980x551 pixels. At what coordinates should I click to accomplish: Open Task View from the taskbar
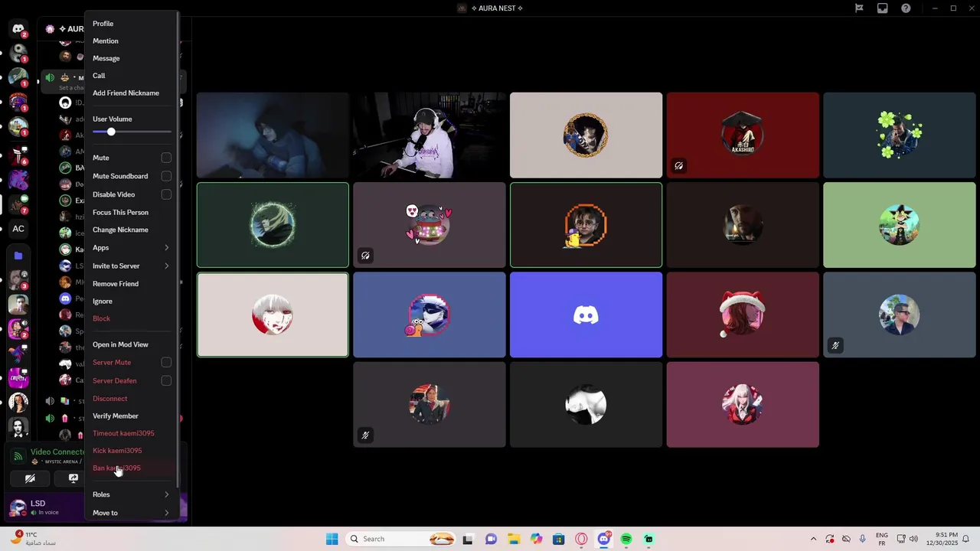click(468, 539)
